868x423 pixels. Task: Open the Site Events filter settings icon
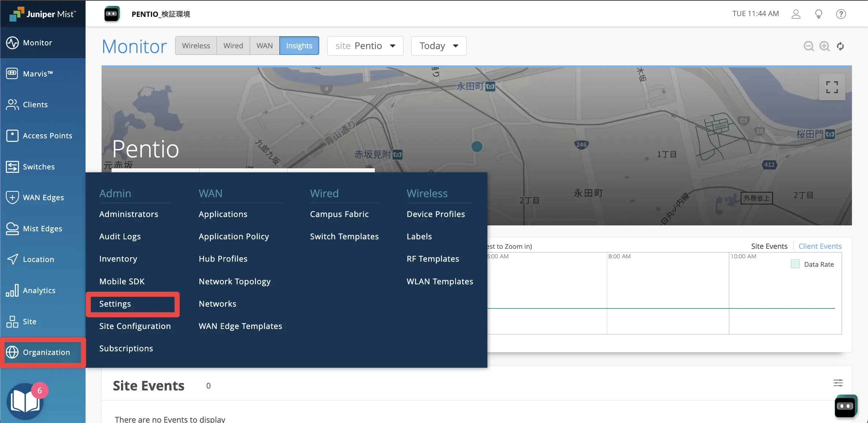(x=838, y=383)
